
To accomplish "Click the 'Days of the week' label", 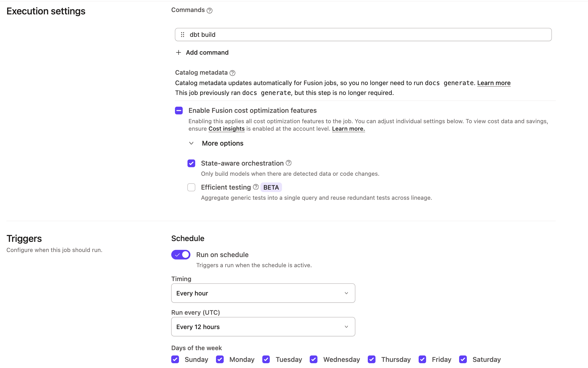I will point(197,348).
